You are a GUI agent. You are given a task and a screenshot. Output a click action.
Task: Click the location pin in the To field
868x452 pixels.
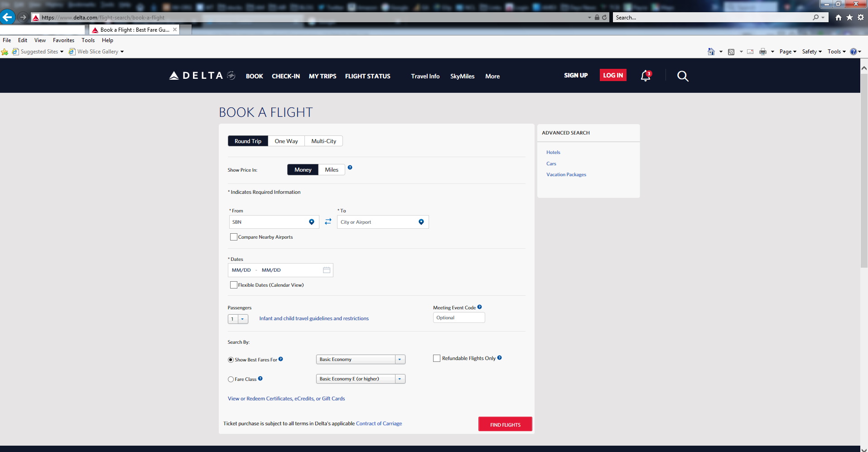point(421,222)
